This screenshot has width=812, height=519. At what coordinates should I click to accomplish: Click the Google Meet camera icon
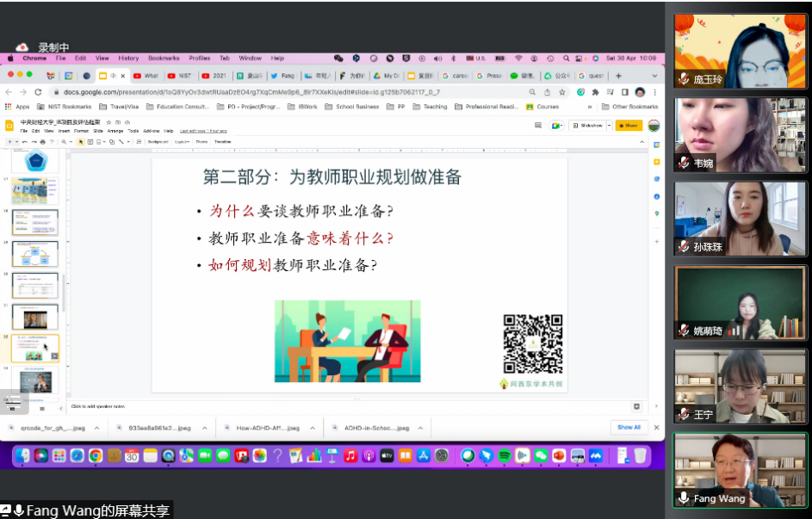click(x=556, y=125)
